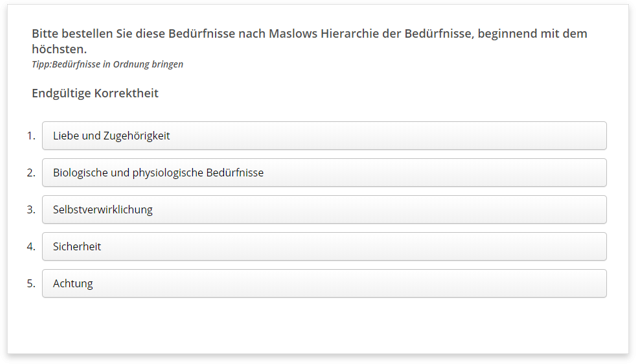Select the 'Selbstverwirklichung' list item
This screenshot has height=364, width=636.
pyautogui.click(x=324, y=209)
